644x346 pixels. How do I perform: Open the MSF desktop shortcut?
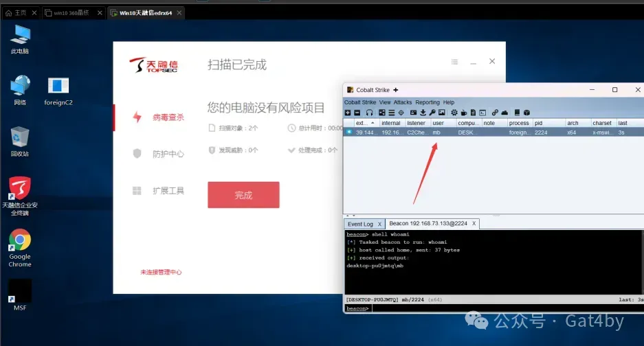tap(20, 295)
